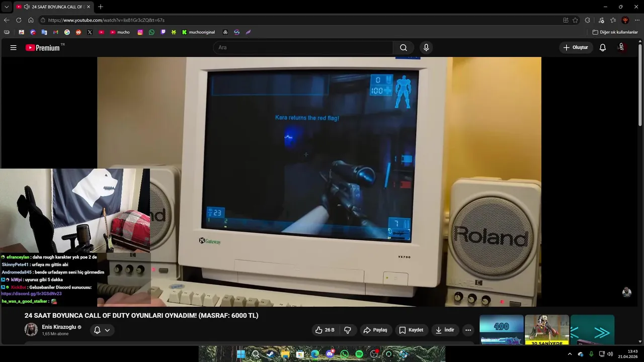Screen dimensions: 644x362
Task: Click the video player frame
Action: click(x=319, y=182)
